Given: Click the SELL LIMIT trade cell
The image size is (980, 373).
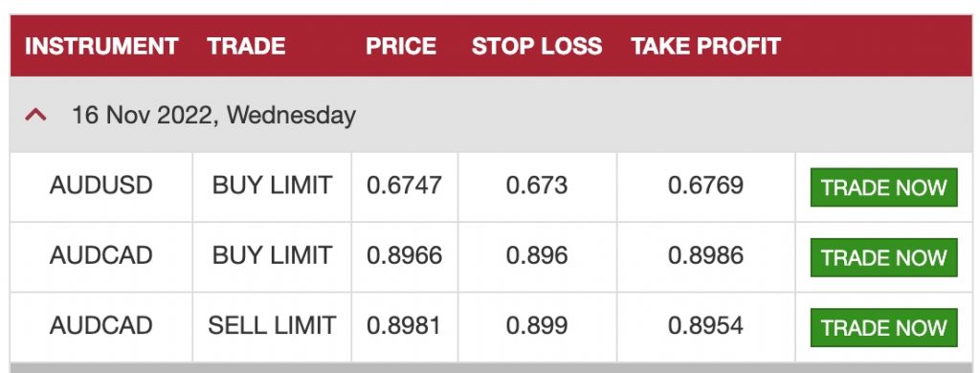Looking at the screenshot, I should click(x=272, y=325).
